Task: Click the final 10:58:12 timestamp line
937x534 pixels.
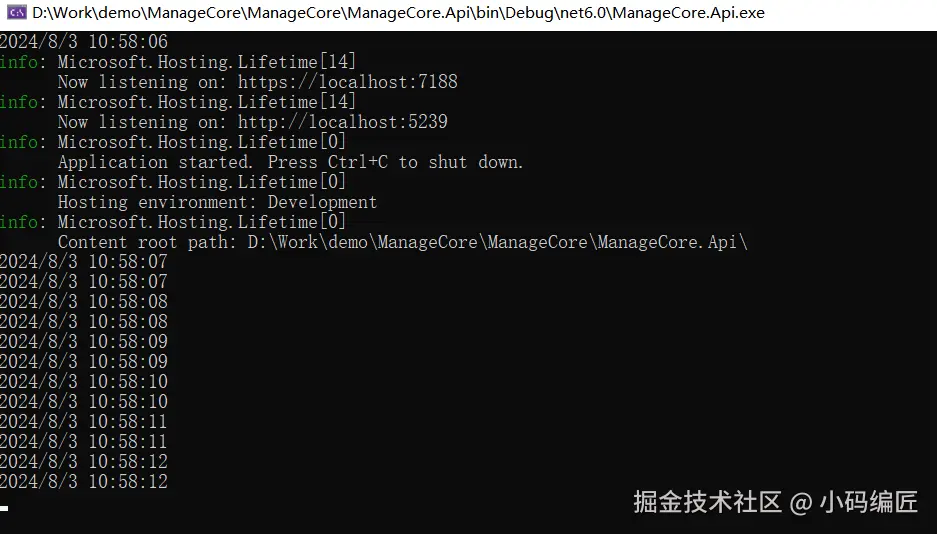Action: point(84,482)
